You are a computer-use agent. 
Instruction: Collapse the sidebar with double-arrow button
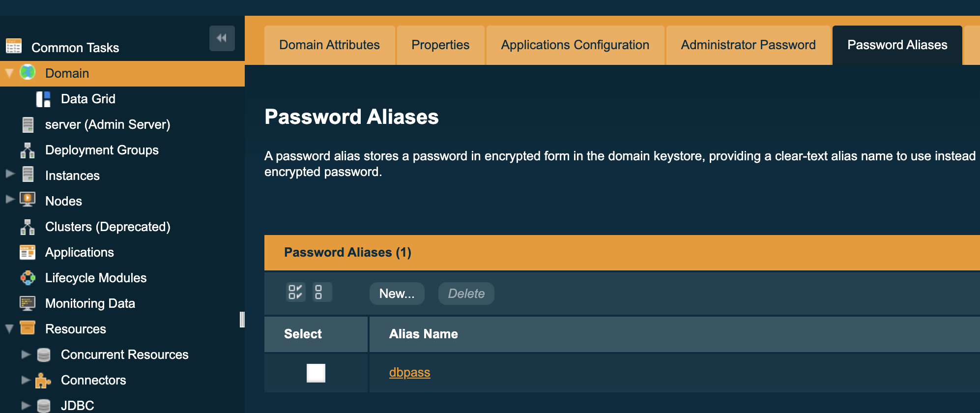pyautogui.click(x=222, y=38)
